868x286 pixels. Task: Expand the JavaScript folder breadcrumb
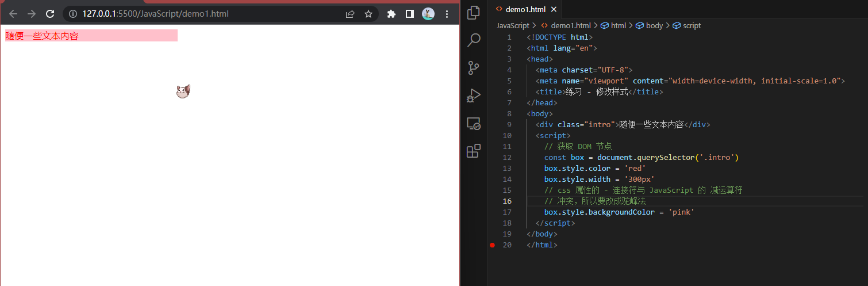coord(513,25)
